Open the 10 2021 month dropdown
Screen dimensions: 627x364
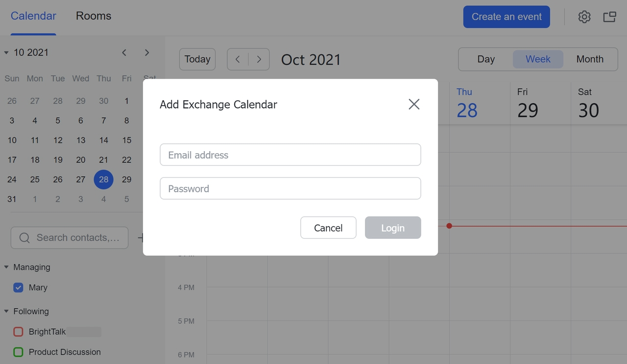point(6,53)
